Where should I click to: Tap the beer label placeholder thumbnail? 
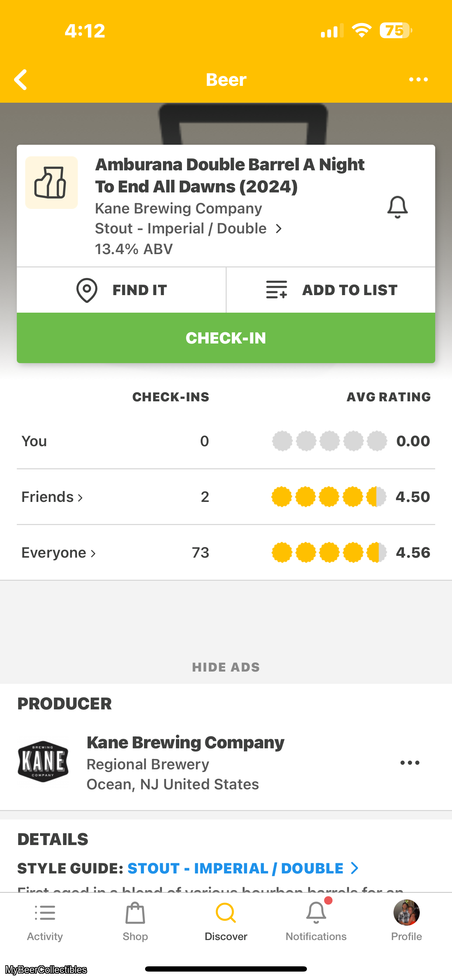pyautogui.click(x=52, y=183)
